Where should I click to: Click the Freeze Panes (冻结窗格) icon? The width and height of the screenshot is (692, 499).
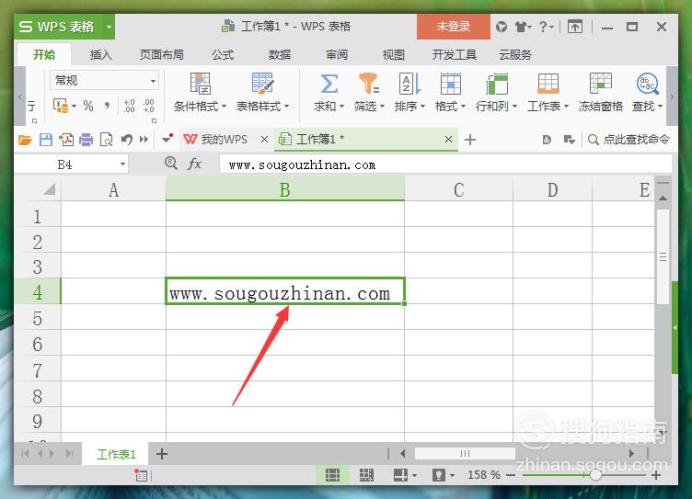point(601,84)
